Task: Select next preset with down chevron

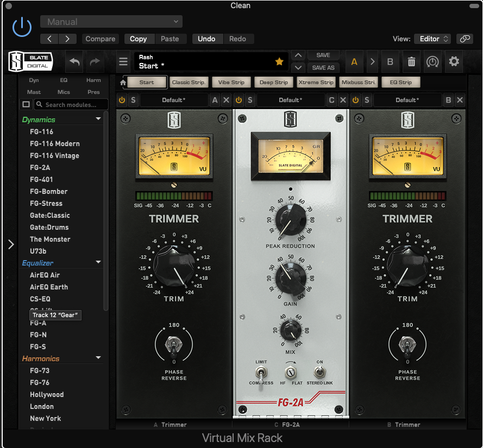Action: (x=298, y=67)
